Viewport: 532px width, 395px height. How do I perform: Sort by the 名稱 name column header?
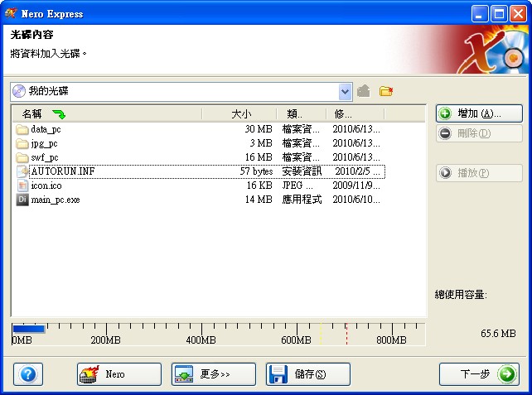click(107, 114)
